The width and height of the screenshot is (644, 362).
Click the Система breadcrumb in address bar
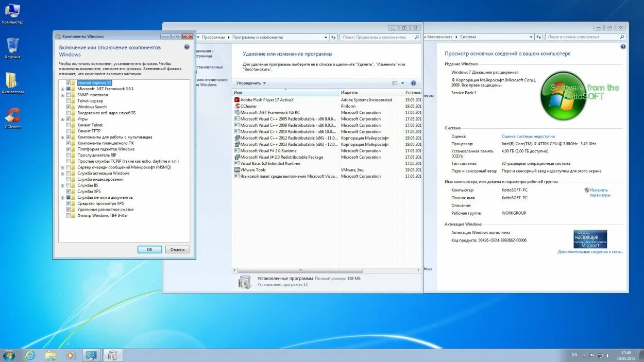pos(468,37)
